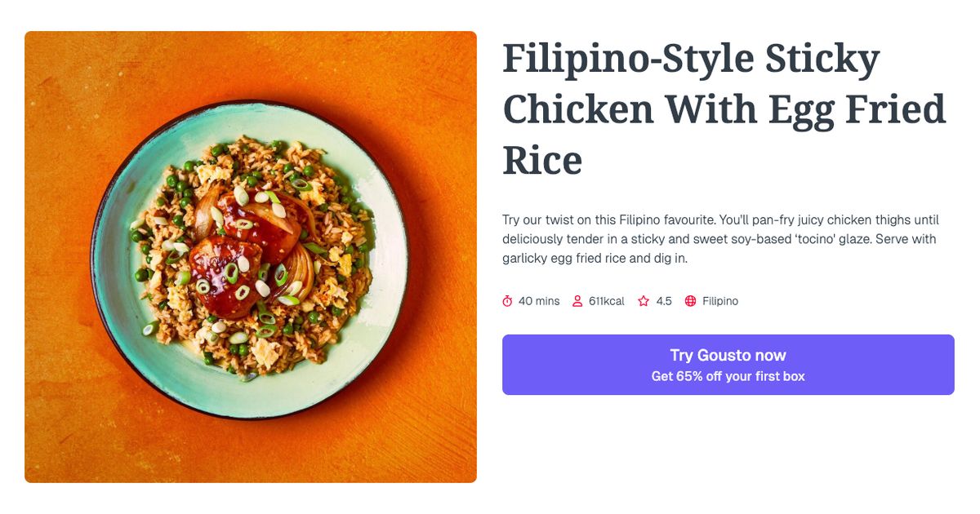Select the 40 mins label

(540, 301)
